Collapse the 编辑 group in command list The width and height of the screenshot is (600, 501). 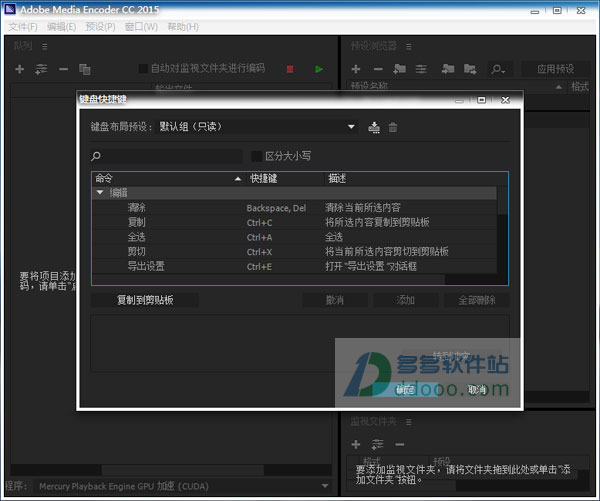tap(100, 193)
